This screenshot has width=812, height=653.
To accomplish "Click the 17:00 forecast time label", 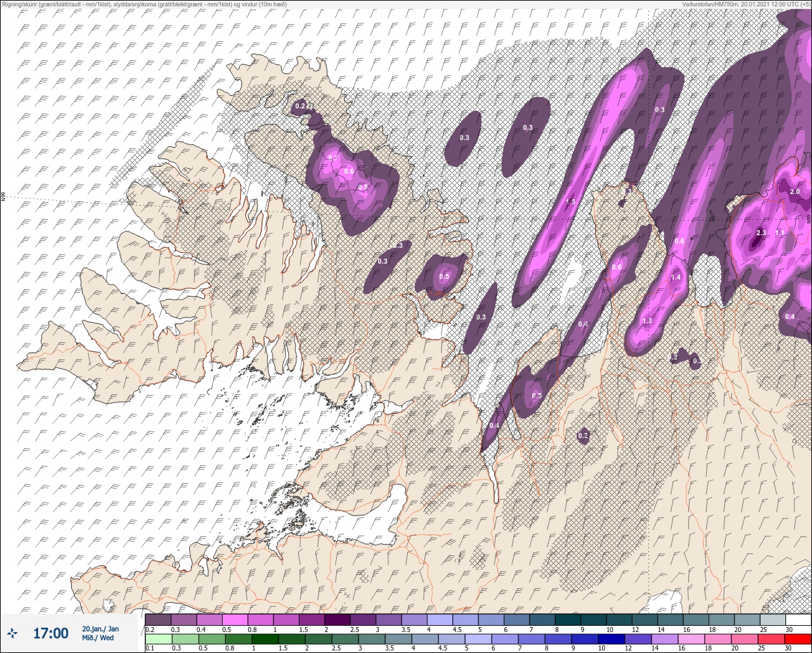I will 50,633.
